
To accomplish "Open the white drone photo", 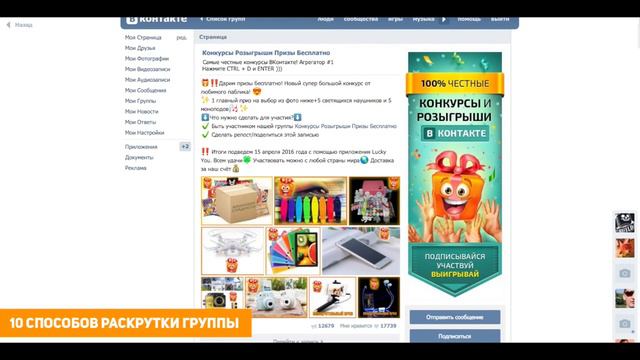I will 233,251.
